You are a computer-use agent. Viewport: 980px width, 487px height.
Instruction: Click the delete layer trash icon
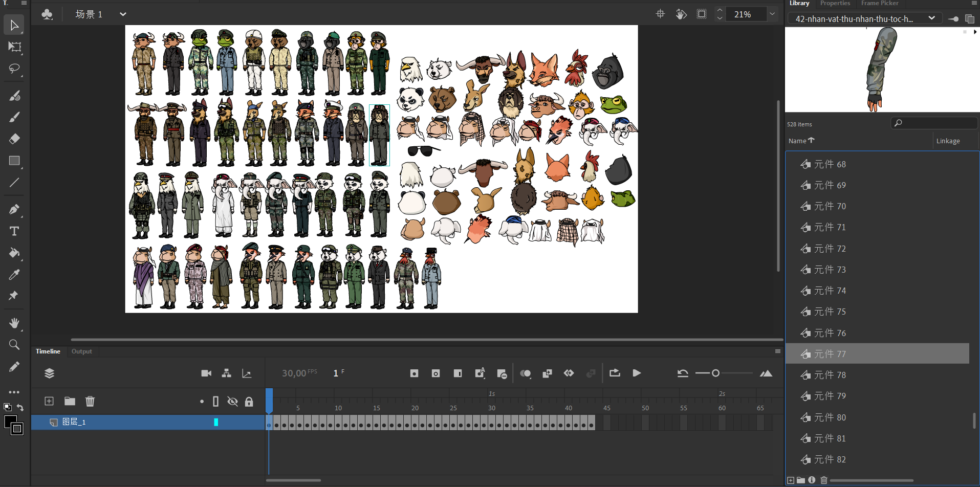point(90,402)
